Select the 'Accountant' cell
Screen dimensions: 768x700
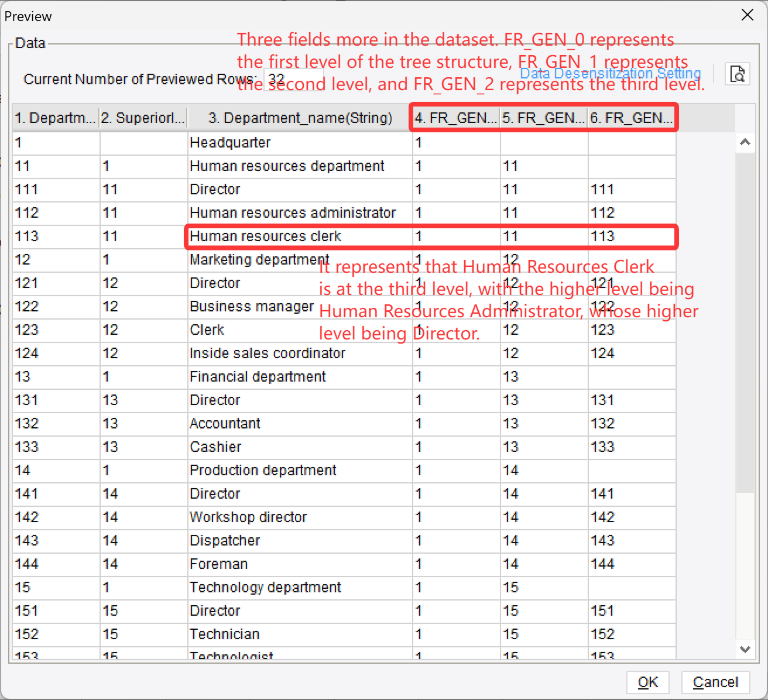(x=300, y=424)
